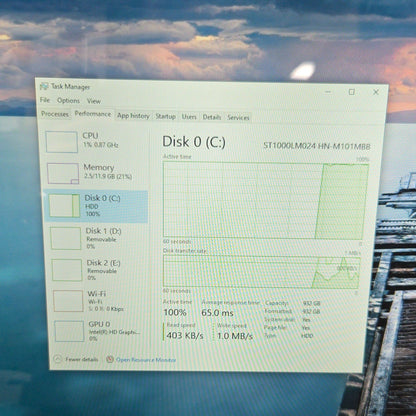Image resolution: width=416 pixels, height=416 pixels.
Task: Click the Wi-Fi label in sidebar
Action: [x=97, y=294]
